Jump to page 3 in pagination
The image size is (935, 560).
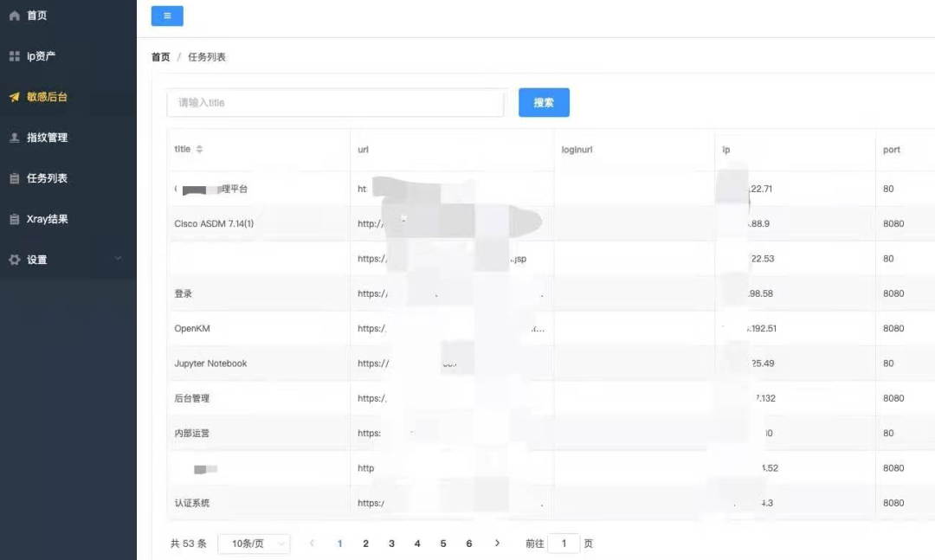(x=391, y=544)
